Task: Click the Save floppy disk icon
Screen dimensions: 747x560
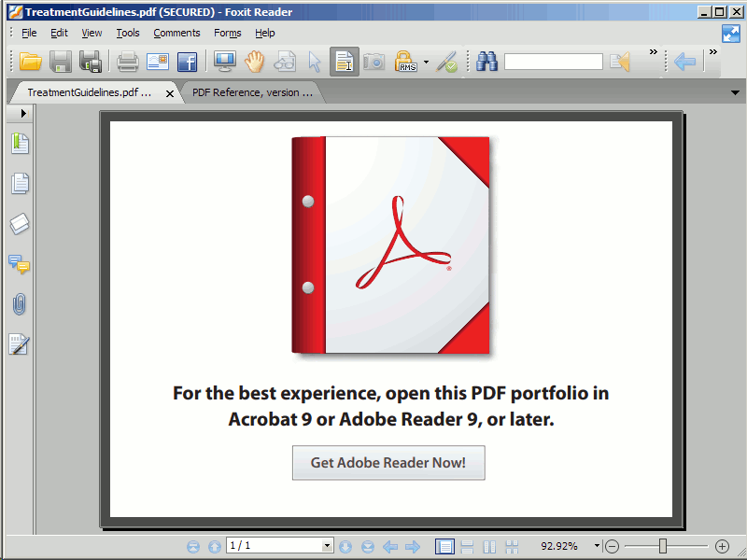Action: [61, 62]
